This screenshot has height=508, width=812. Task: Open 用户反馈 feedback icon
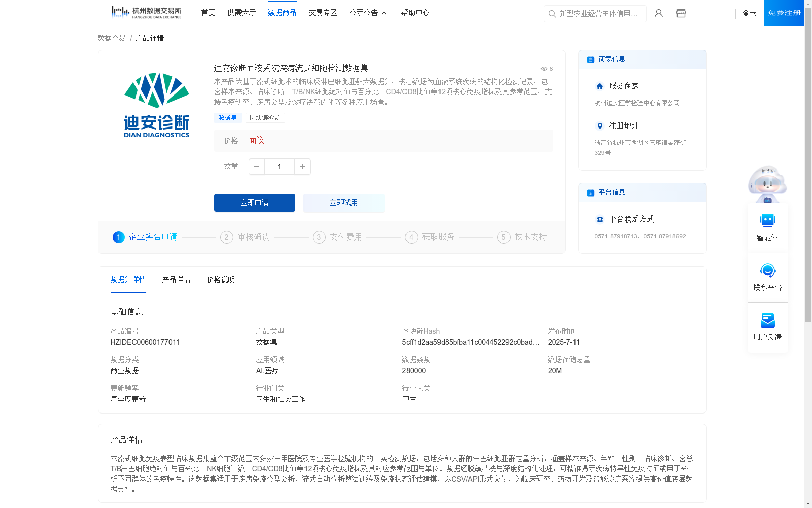(767, 320)
